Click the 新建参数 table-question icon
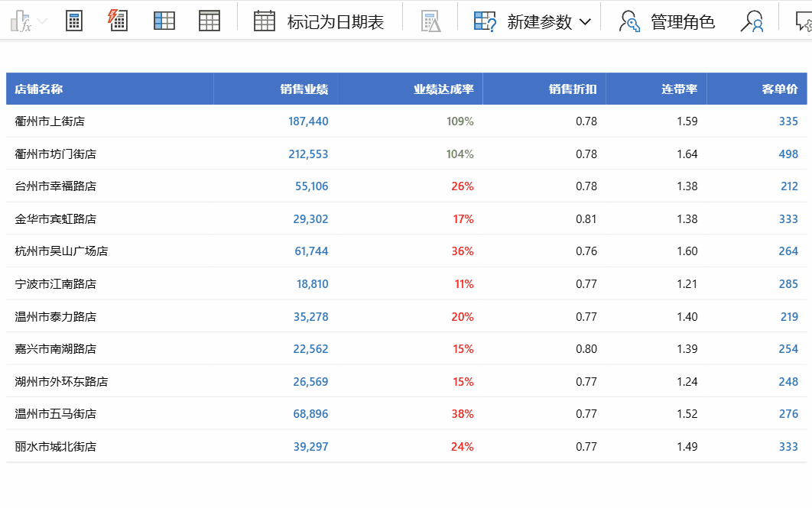Viewport: 812px width, 508px height. tap(486, 21)
